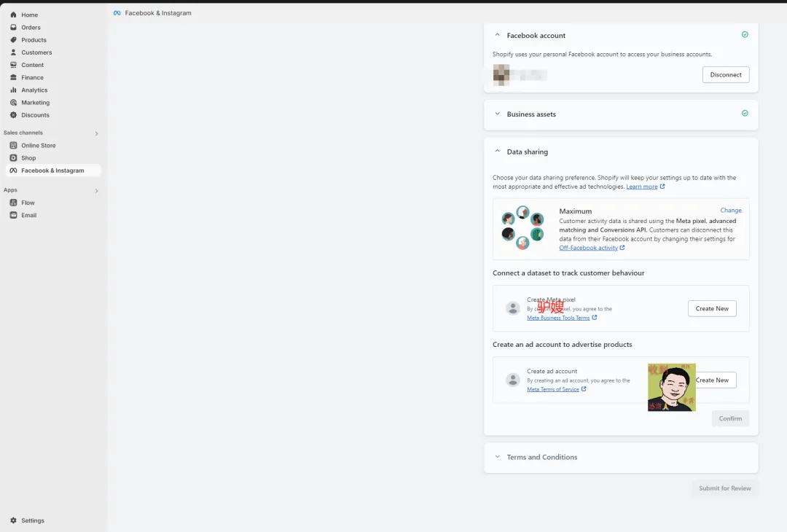
Task: Click Submit for Review button
Action: click(x=725, y=488)
